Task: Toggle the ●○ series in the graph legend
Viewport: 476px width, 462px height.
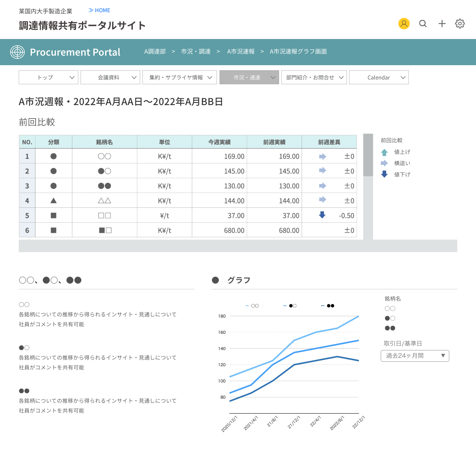Action: click(x=289, y=305)
